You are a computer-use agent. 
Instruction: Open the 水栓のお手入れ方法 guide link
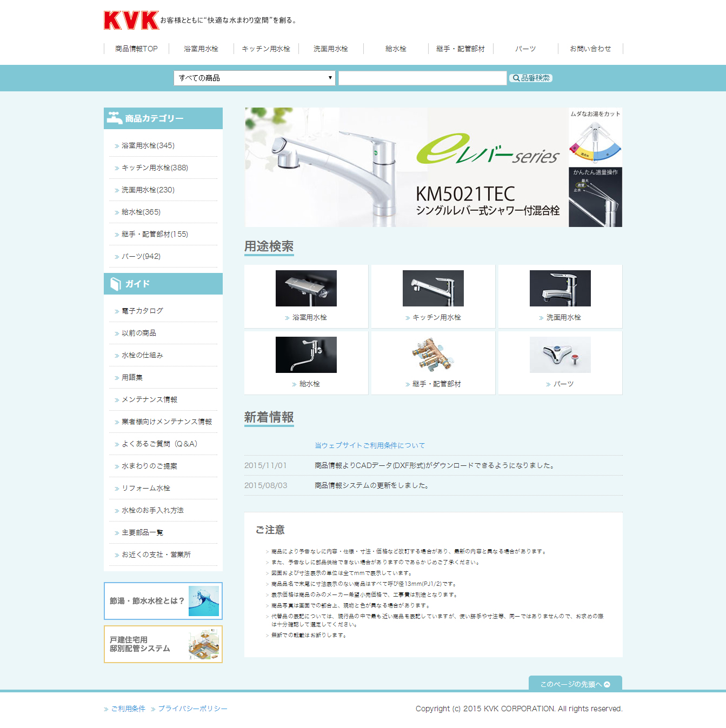(152, 510)
